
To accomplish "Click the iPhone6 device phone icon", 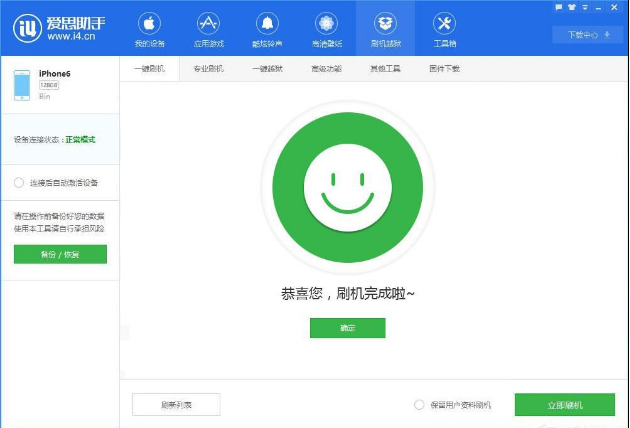I will (22, 85).
